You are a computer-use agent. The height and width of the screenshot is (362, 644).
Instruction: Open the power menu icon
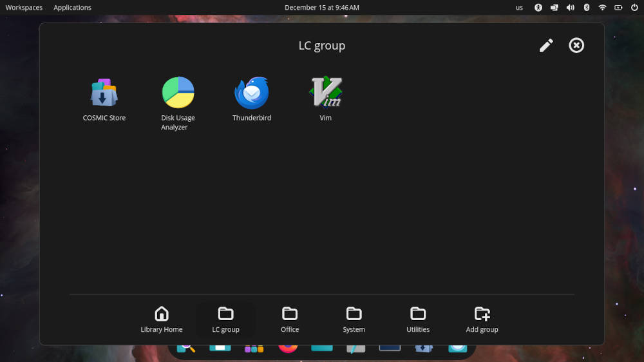(x=634, y=8)
